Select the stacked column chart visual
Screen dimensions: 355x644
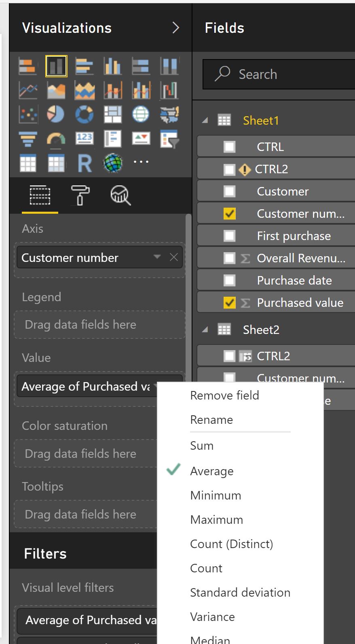tap(56, 66)
